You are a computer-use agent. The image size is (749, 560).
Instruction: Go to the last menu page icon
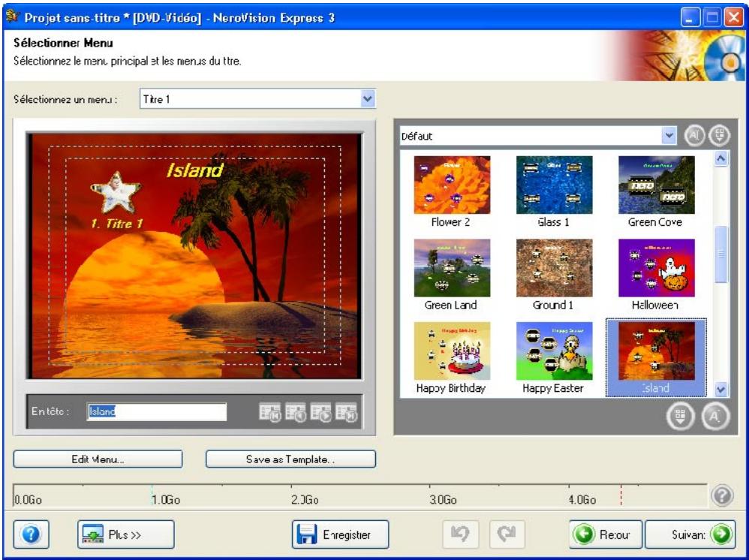(x=346, y=413)
